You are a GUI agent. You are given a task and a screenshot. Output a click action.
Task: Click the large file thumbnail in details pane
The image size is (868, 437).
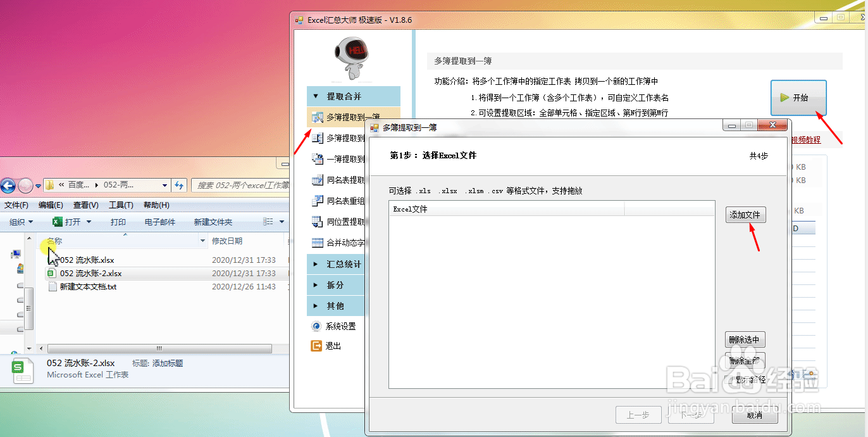pyautogui.click(x=23, y=370)
